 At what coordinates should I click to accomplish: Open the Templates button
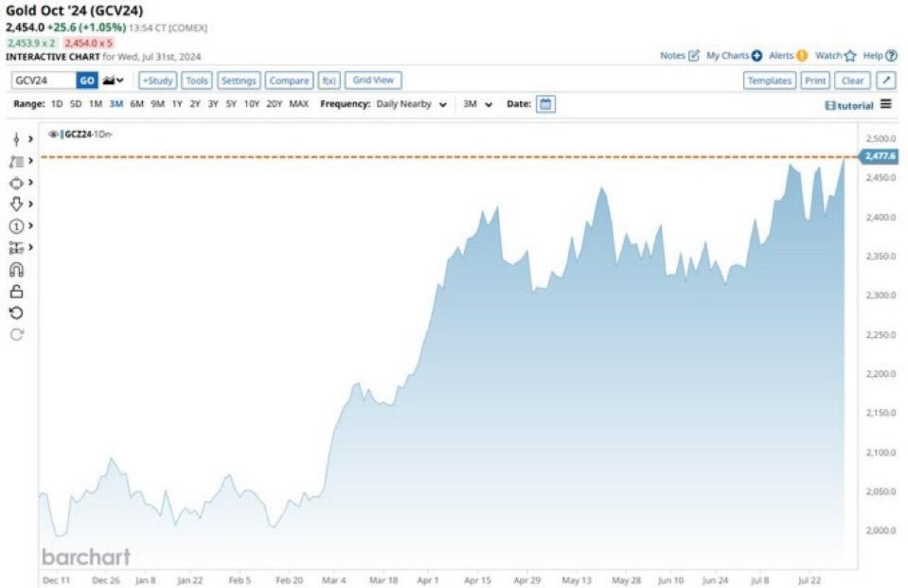click(770, 81)
